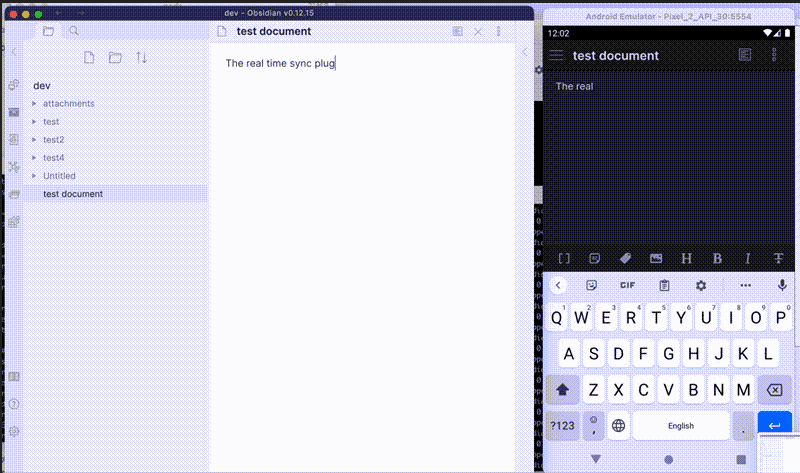Toggle preview mode in desktop note header
This screenshot has width=800, height=473.
(458, 32)
